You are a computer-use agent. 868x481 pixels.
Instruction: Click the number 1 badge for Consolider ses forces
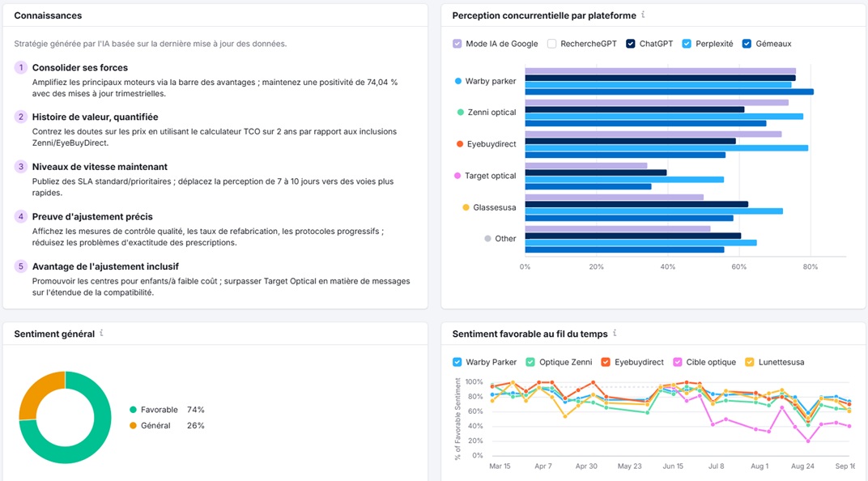click(21, 67)
